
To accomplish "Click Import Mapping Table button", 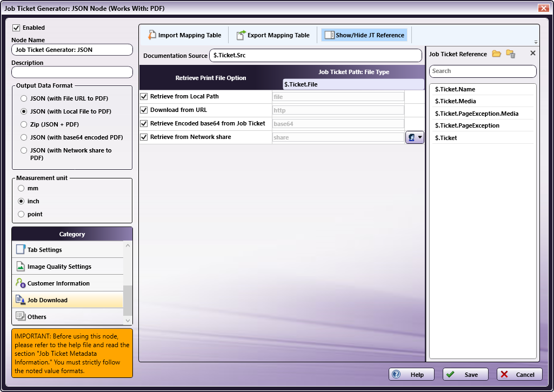I will 184,35.
